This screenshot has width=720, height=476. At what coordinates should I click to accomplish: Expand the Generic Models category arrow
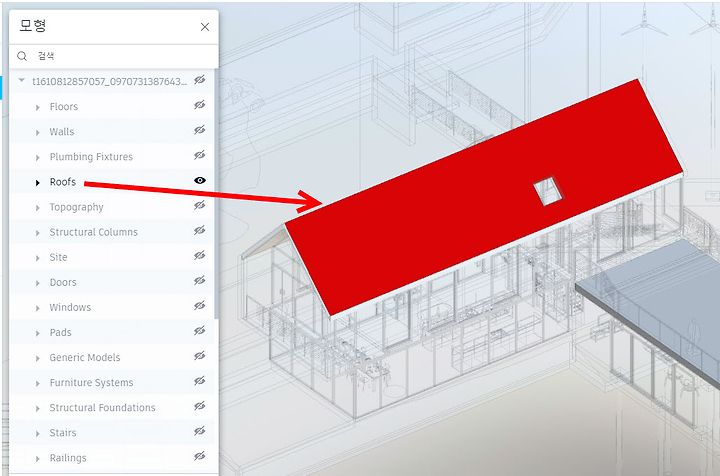38,358
